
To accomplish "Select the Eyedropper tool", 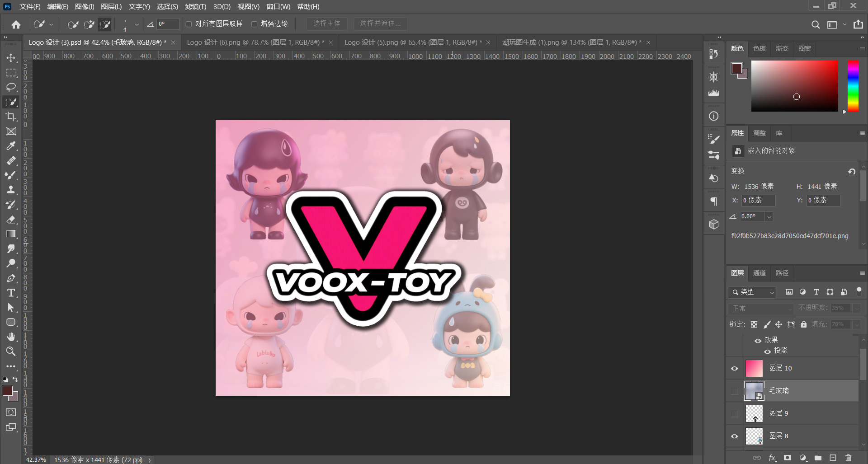I will 11,146.
